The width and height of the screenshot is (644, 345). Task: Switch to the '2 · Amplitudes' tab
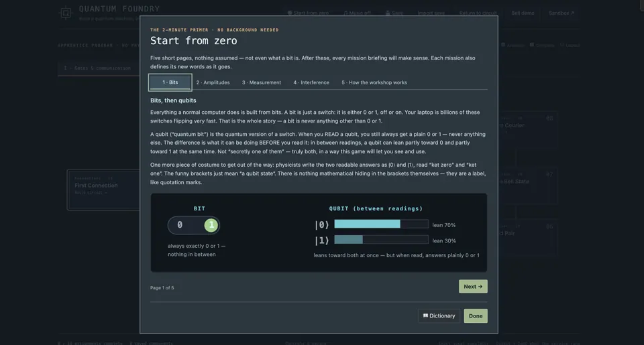pyautogui.click(x=213, y=82)
